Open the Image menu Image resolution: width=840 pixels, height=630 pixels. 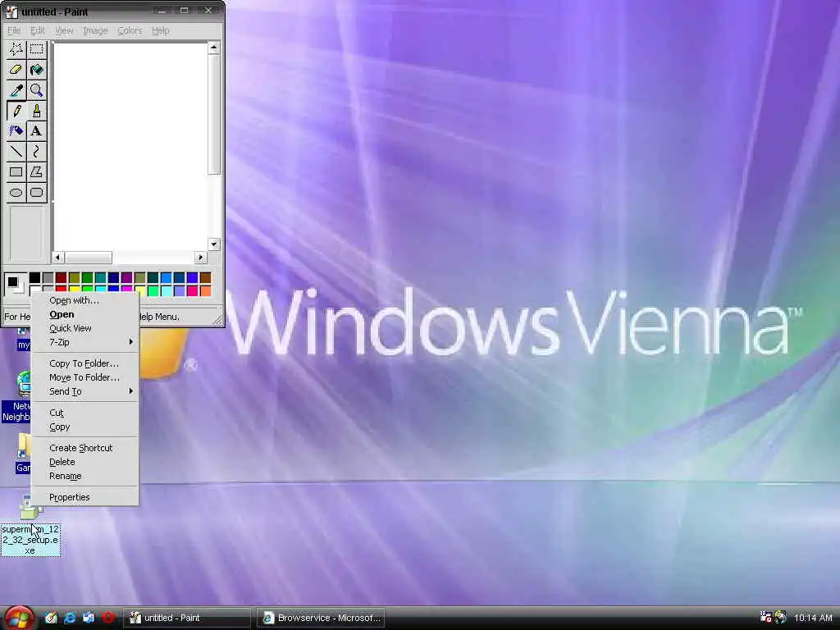click(95, 30)
